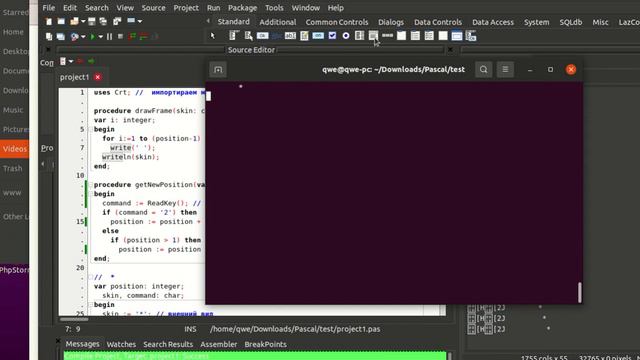Click the Open file toolbar icon
This screenshot has width=640, height=360.
coord(74,21)
